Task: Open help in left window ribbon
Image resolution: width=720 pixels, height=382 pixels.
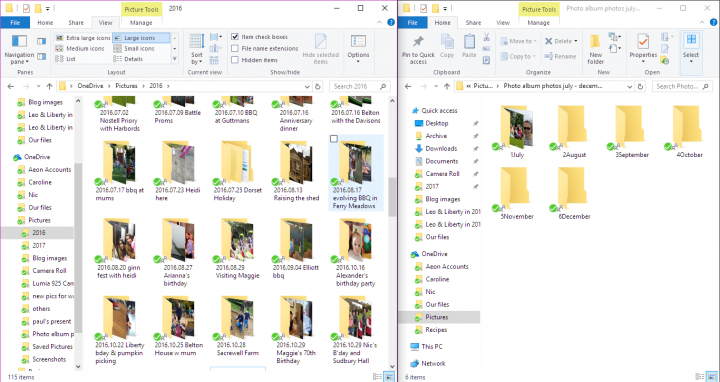Action: point(391,22)
